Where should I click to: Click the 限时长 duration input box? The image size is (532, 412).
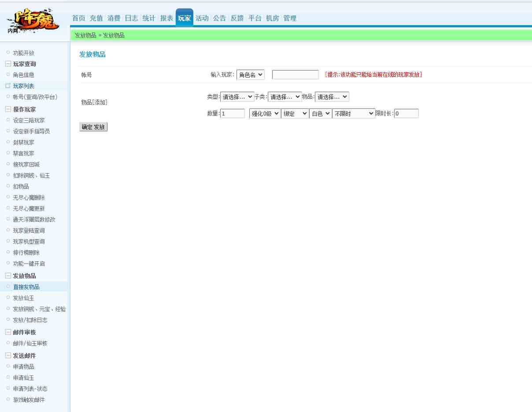click(406, 113)
